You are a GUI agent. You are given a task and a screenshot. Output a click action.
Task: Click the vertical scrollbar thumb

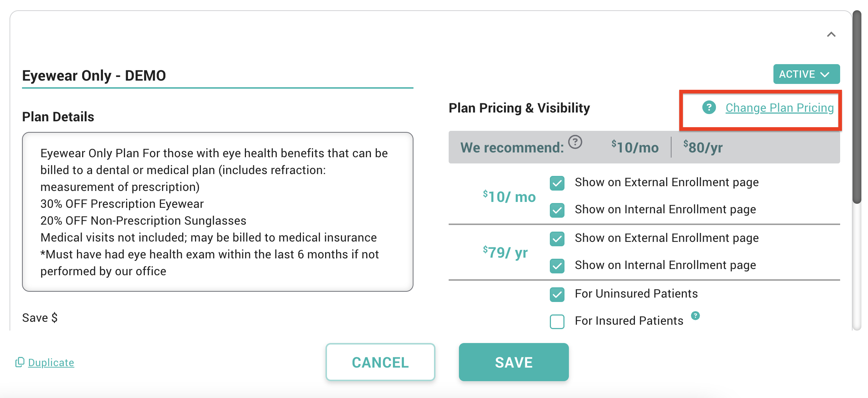point(857,107)
